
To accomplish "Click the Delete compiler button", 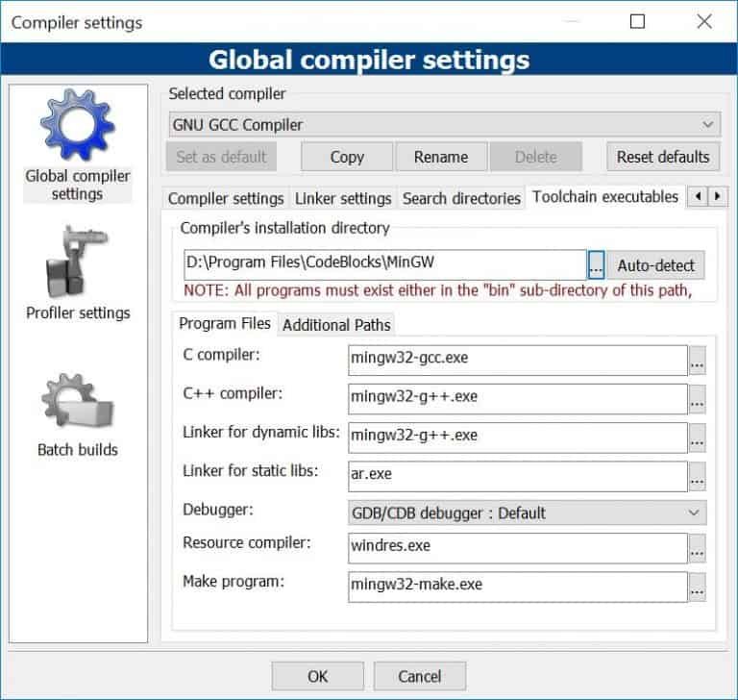I will [x=536, y=157].
